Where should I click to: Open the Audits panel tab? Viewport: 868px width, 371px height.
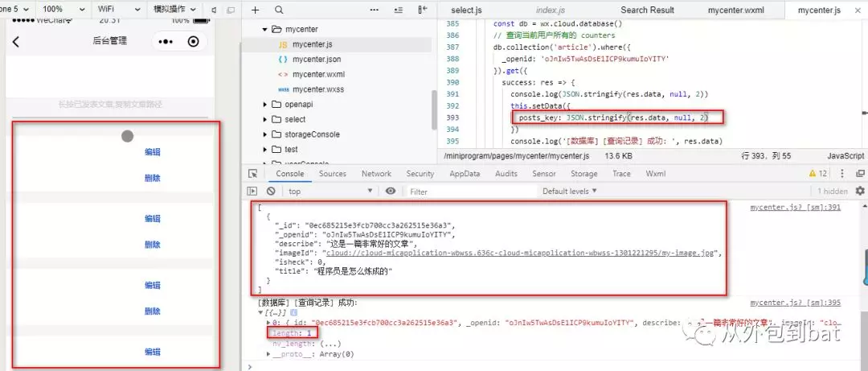coord(506,174)
